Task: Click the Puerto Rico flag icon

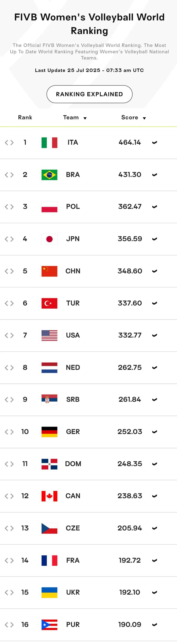Action: coord(49,625)
